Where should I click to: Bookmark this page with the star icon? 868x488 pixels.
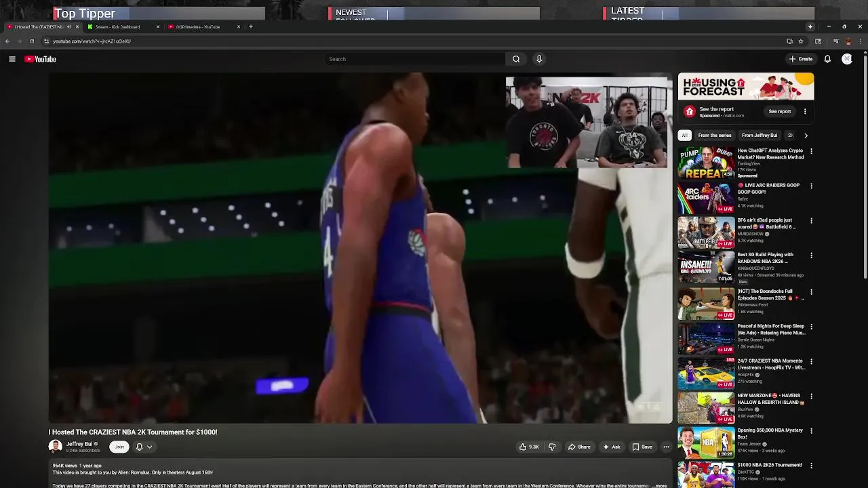click(801, 41)
